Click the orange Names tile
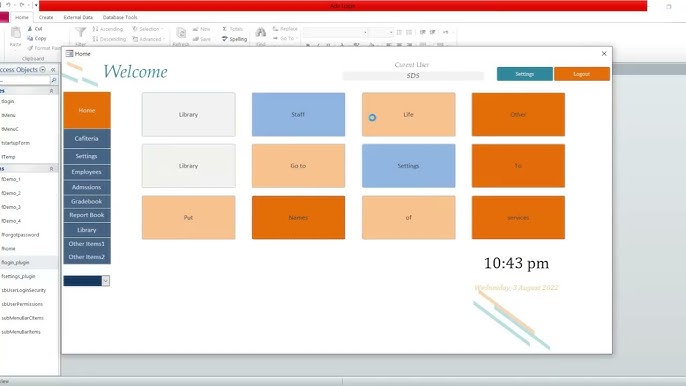Viewport: 686px width, 386px height. [298, 218]
